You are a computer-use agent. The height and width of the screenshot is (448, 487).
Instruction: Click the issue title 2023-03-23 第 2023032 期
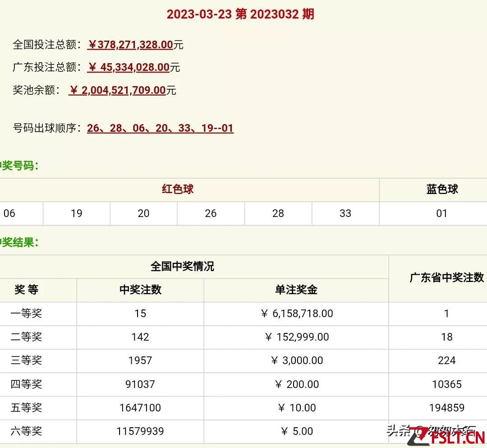tap(240, 14)
